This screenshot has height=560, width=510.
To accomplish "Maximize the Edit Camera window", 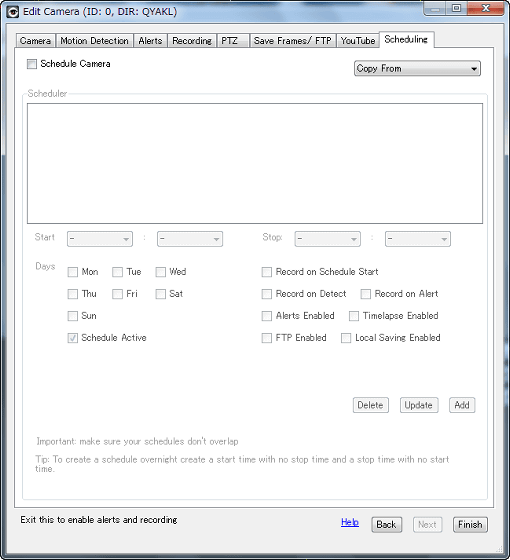I will tap(456, 9).
